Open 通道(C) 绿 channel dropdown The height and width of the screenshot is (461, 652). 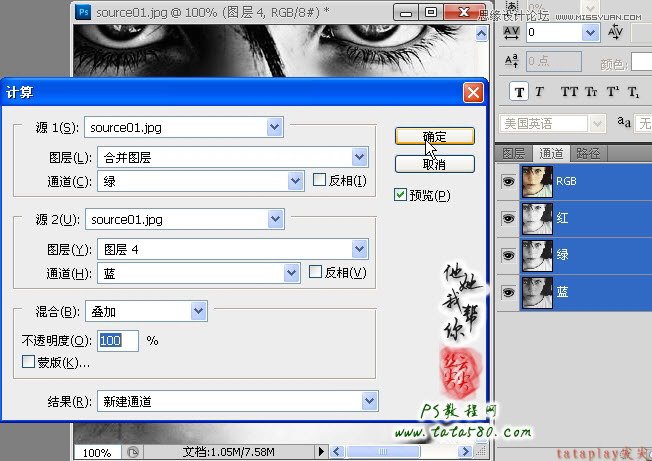295,181
